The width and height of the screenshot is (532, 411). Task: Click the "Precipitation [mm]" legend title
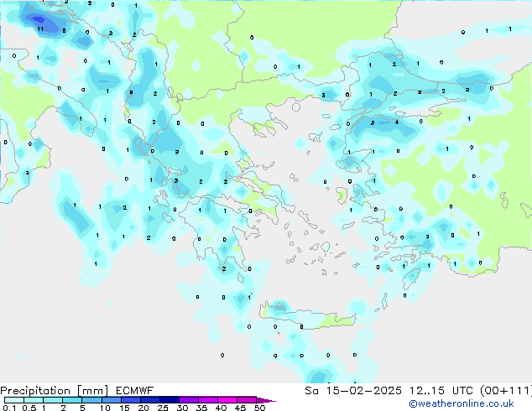54,391
